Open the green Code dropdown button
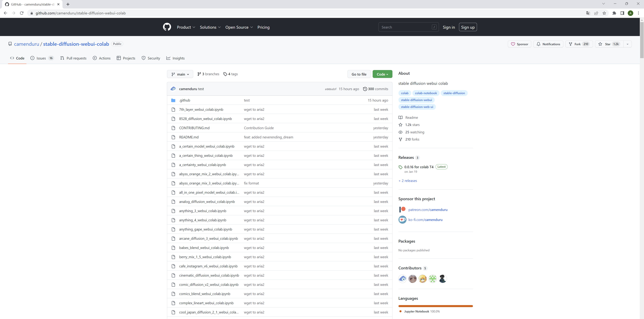 click(x=382, y=74)
